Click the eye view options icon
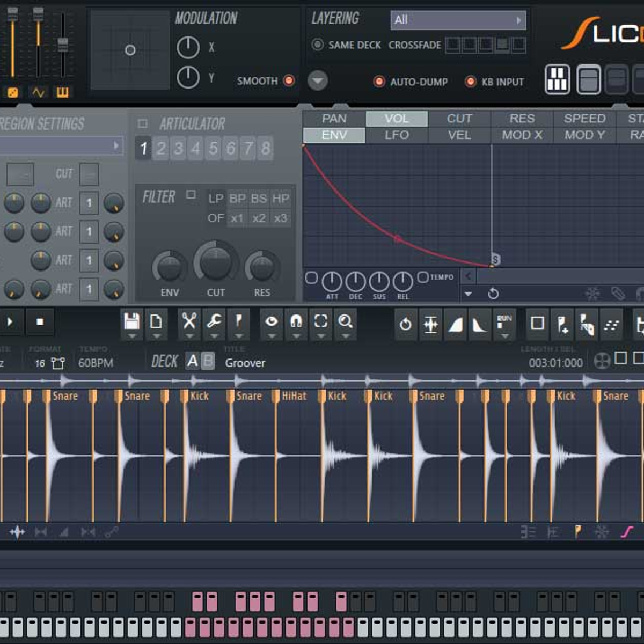This screenshot has height=644, width=644. coord(272,321)
